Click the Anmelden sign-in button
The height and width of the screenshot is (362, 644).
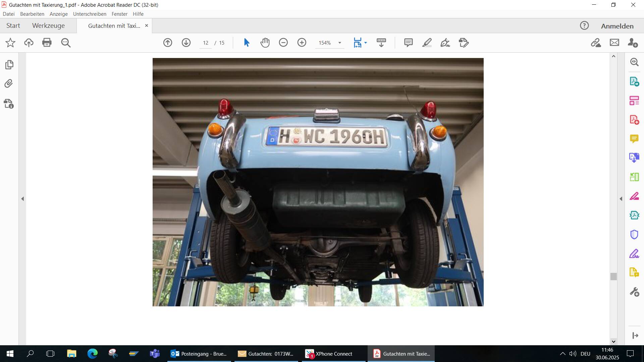(617, 26)
